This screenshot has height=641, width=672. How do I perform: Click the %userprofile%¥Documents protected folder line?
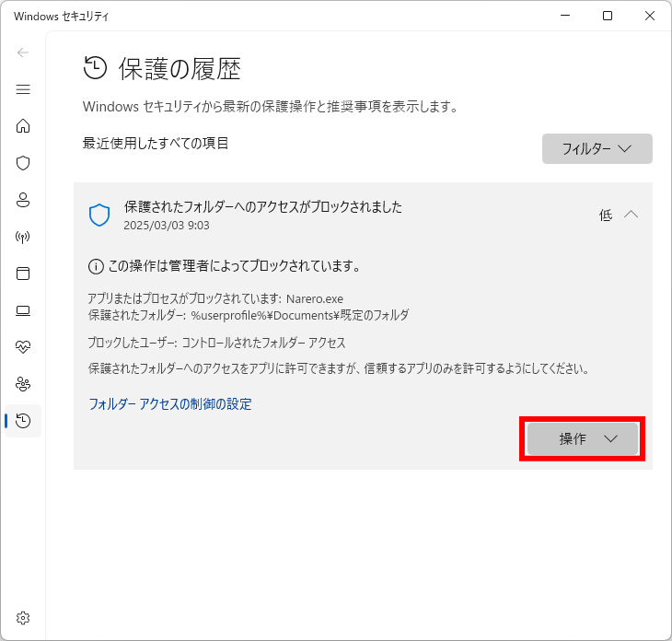pyautogui.click(x=249, y=315)
